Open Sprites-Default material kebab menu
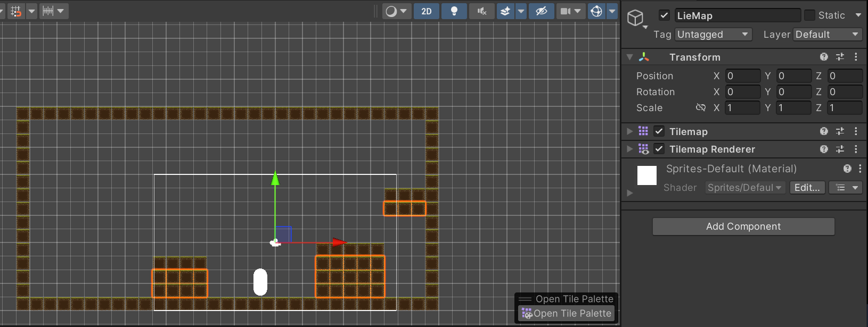Viewport: 868px width, 327px height. (860, 169)
